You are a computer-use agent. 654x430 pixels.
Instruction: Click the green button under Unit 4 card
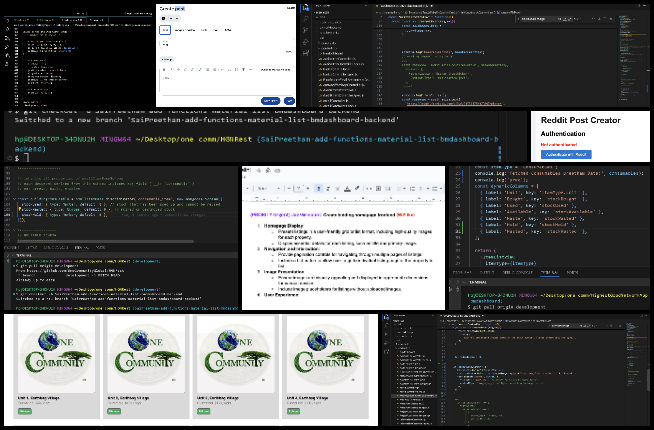[293, 411]
